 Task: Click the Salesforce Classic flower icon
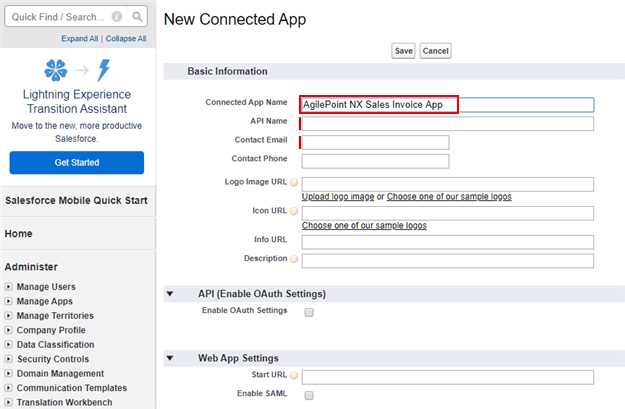coord(56,70)
